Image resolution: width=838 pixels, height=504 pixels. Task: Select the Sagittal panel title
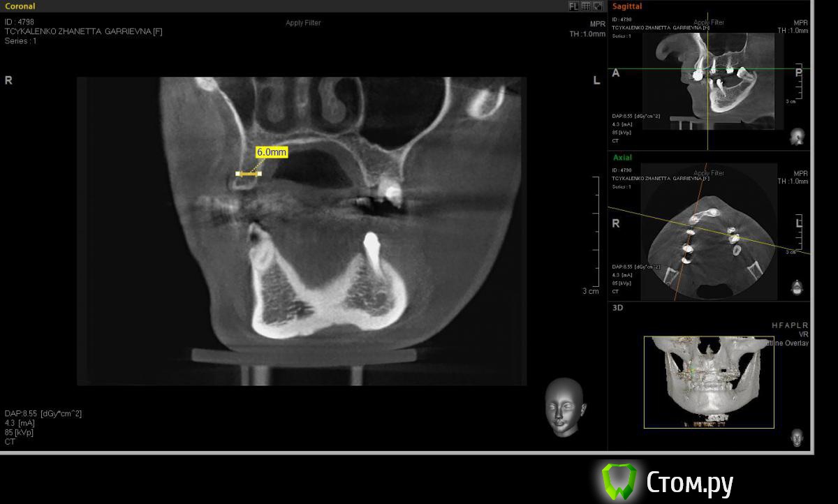coord(627,6)
